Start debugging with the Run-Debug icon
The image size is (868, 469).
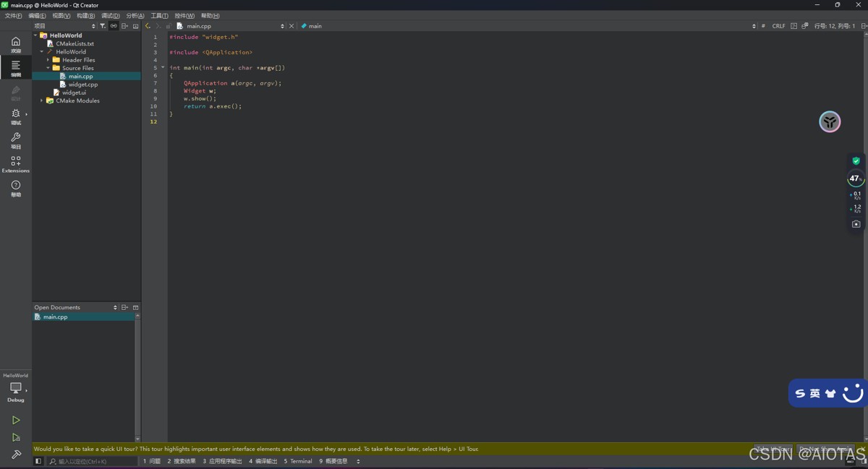pos(16,437)
